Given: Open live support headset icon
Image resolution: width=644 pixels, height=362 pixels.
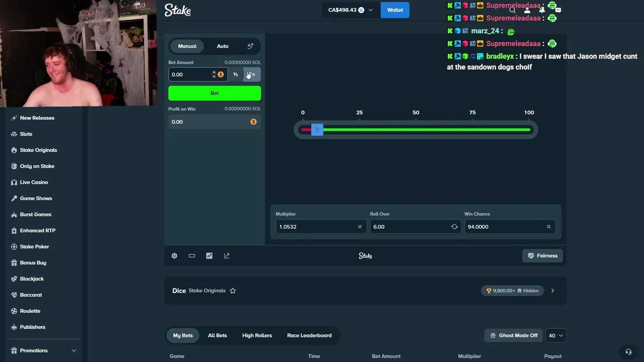Looking at the screenshot, I should point(628,352).
